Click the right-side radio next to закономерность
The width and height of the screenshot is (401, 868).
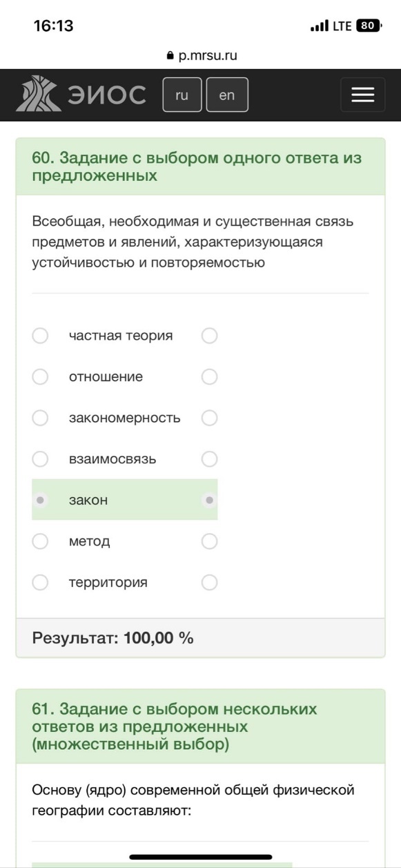(x=209, y=418)
